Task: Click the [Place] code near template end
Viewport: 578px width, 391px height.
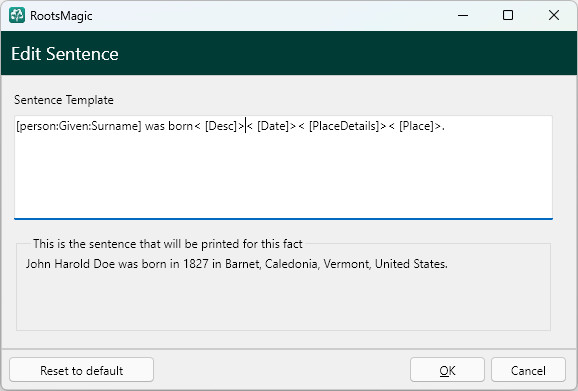Action: click(417, 126)
